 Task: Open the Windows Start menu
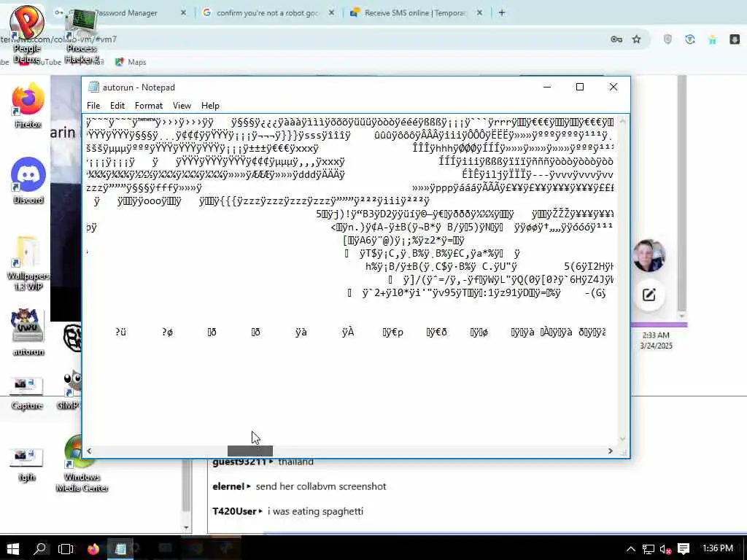13,549
